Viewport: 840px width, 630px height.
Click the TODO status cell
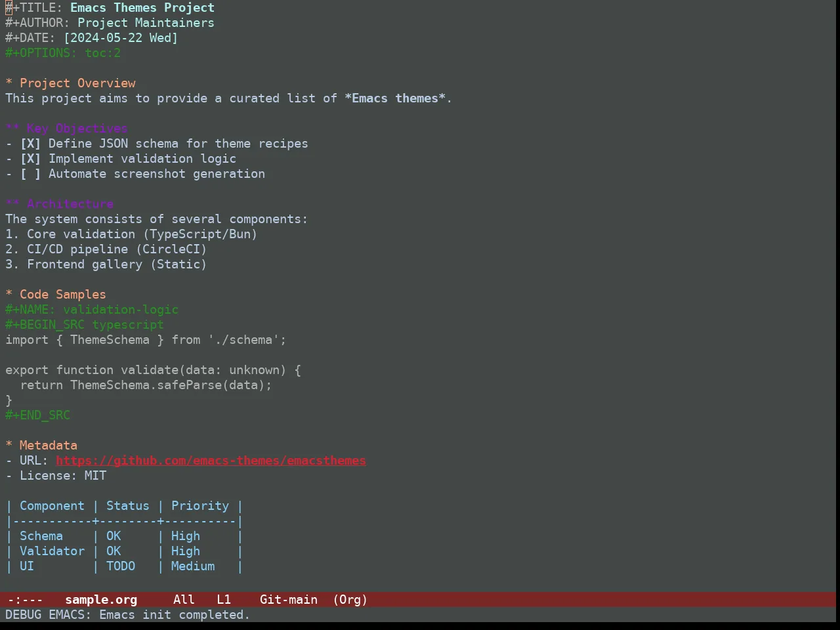(121, 566)
